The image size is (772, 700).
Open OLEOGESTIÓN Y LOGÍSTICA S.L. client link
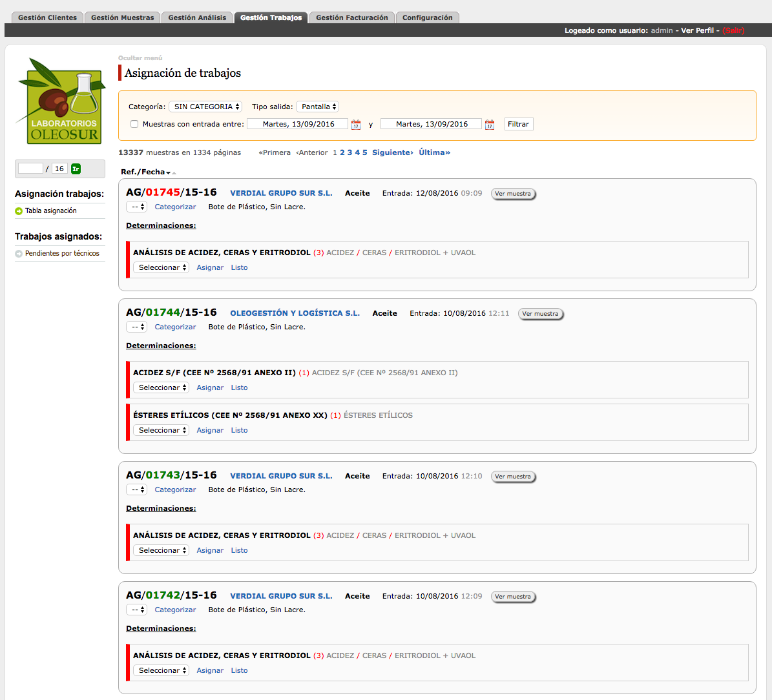tap(295, 314)
